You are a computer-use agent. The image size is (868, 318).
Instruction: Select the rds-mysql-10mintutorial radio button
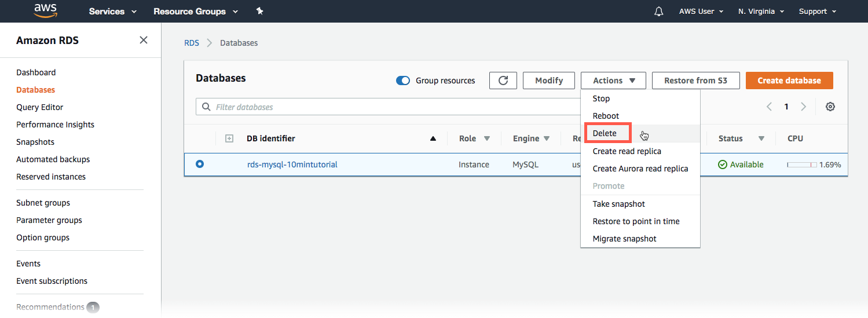click(200, 165)
